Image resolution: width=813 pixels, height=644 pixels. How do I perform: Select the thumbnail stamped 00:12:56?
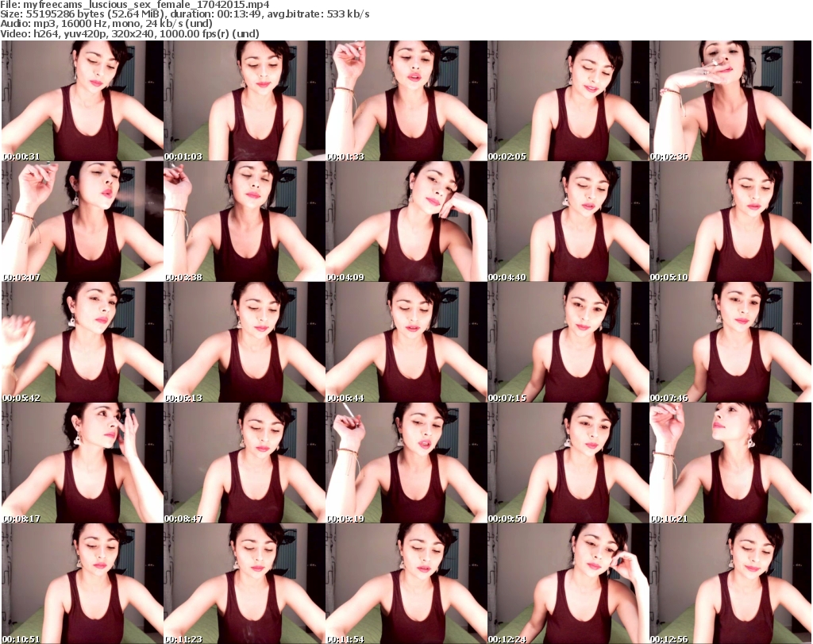tap(730, 584)
